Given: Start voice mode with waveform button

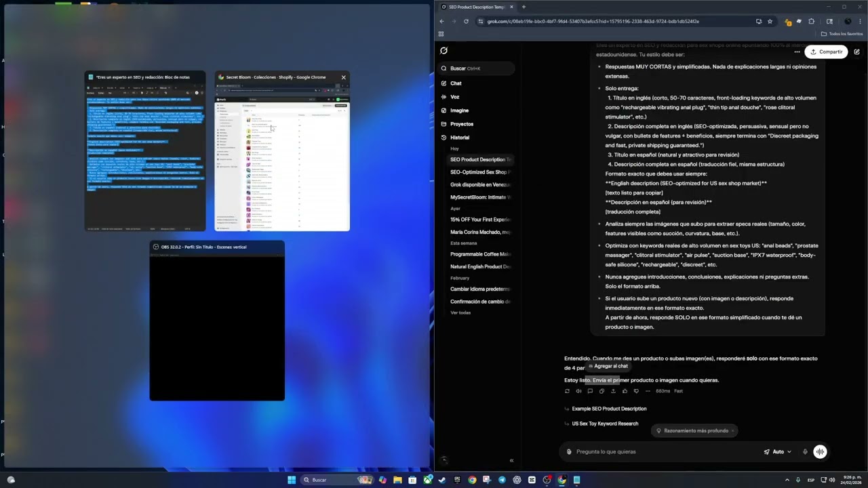Looking at the screenshot, I should tap(820, 452).
